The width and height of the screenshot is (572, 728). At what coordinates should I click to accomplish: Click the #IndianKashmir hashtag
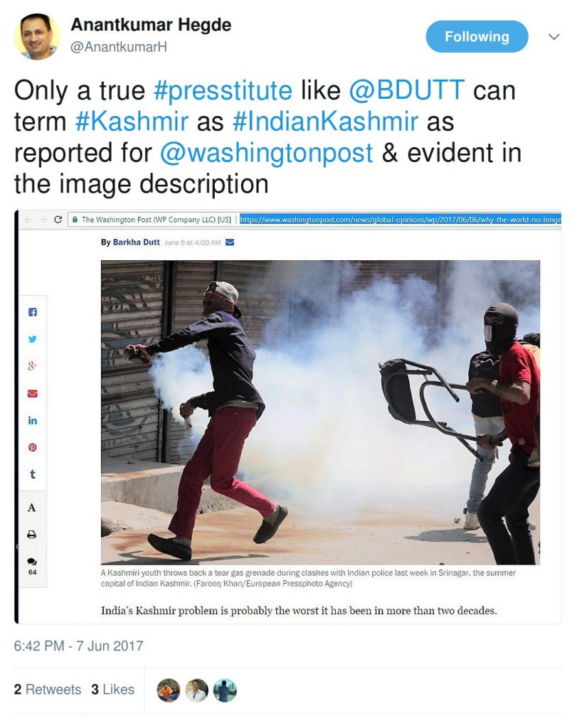pos(325,122)
